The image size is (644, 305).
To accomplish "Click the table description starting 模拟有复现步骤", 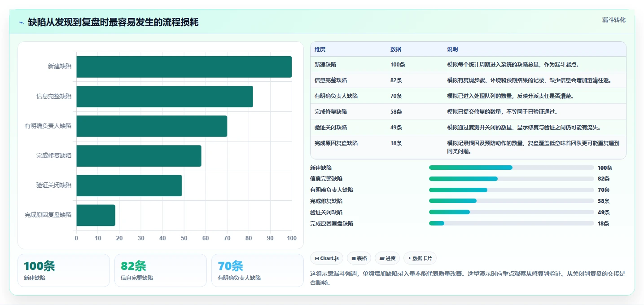I will (x=530, y=80).
